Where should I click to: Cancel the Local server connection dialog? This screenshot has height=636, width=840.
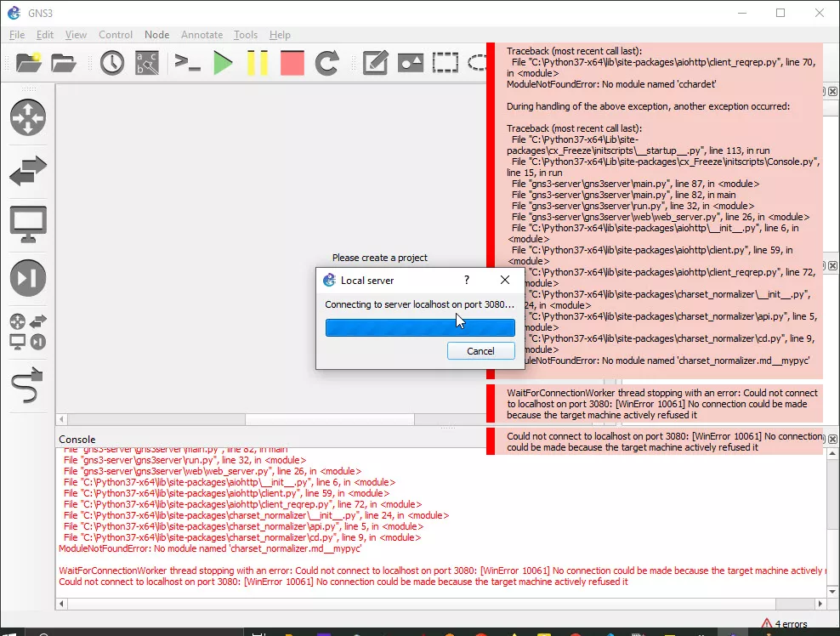coord(480,351)
